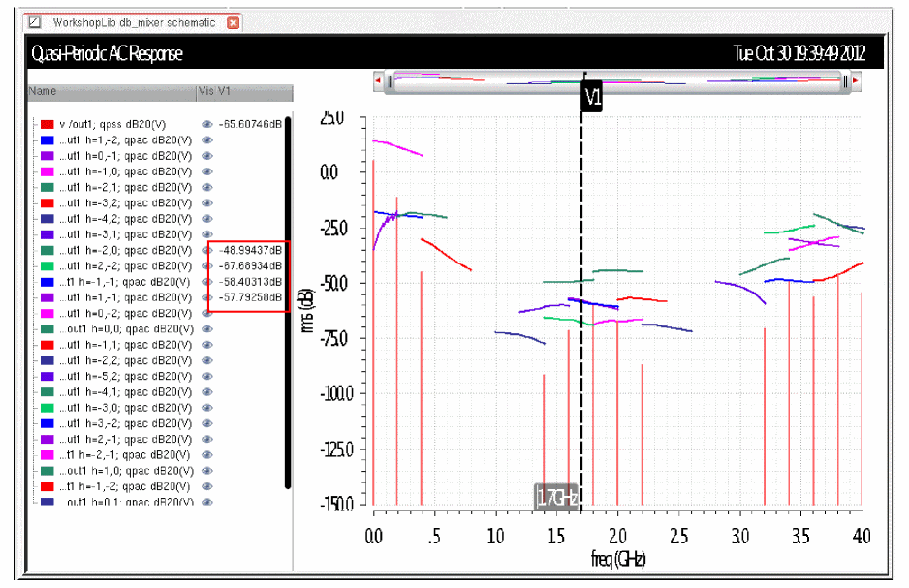This screenshot has width=909, height=588.
Task: Hide the h=-2,2 qpac trace
Action: 207,360
